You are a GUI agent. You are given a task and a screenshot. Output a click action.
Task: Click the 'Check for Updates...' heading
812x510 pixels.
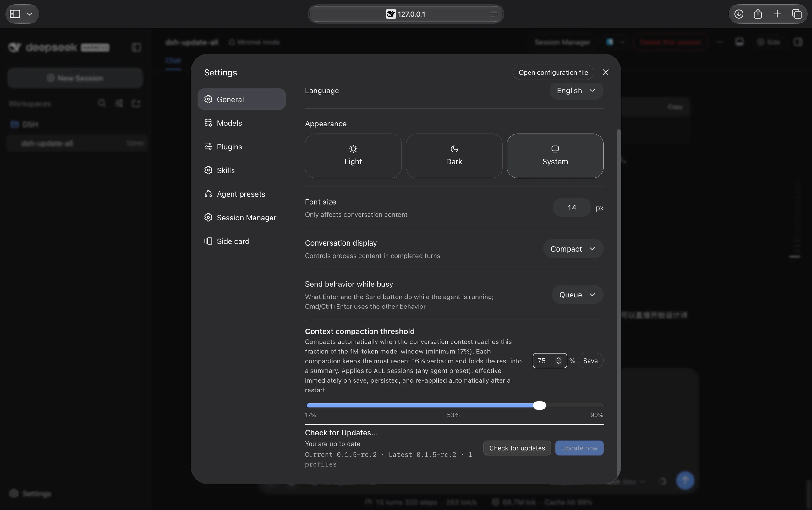click(x=341, y=432)
